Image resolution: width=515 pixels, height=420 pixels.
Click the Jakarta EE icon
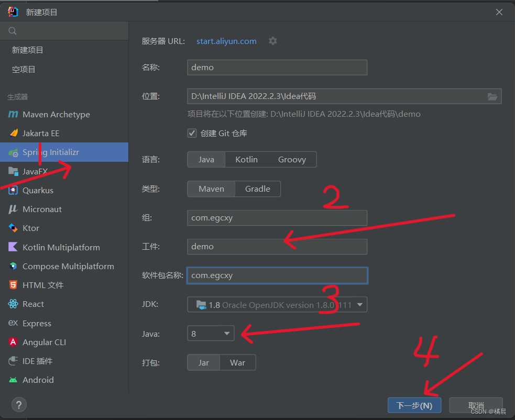pyautogui.click(x=14, y=133)
